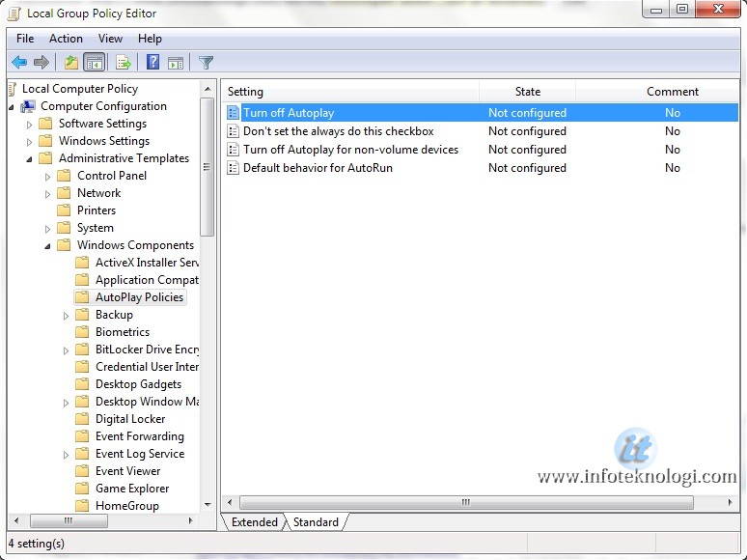The width and height of the screenshot is (747, 560).
Task: Open the Action menu
Action: click(66, 39)
